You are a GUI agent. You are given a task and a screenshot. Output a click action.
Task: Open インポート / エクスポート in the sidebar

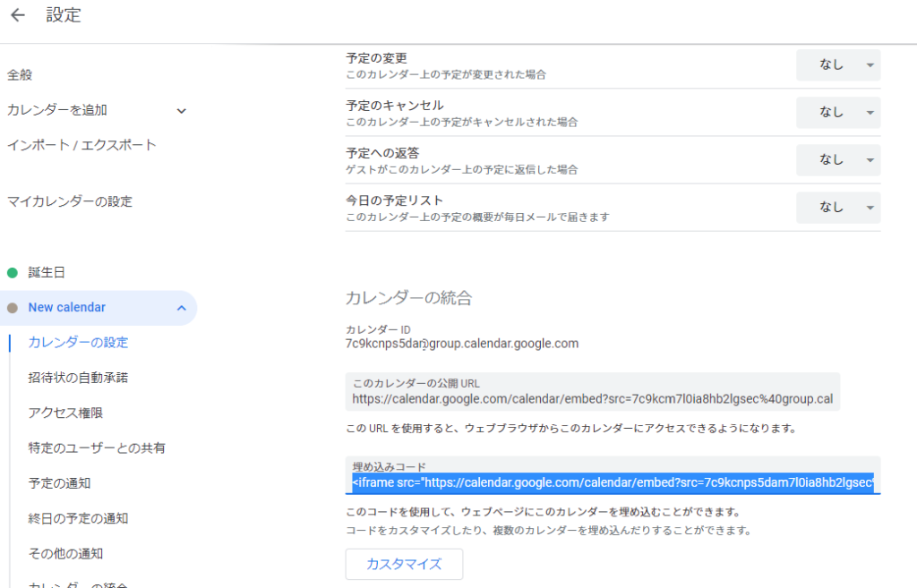81,145
